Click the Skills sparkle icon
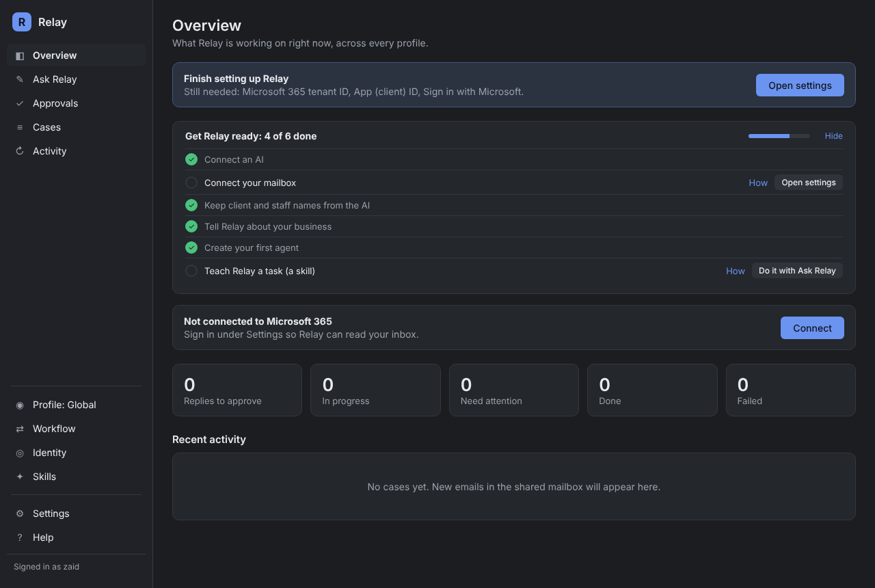 (20, 477)
